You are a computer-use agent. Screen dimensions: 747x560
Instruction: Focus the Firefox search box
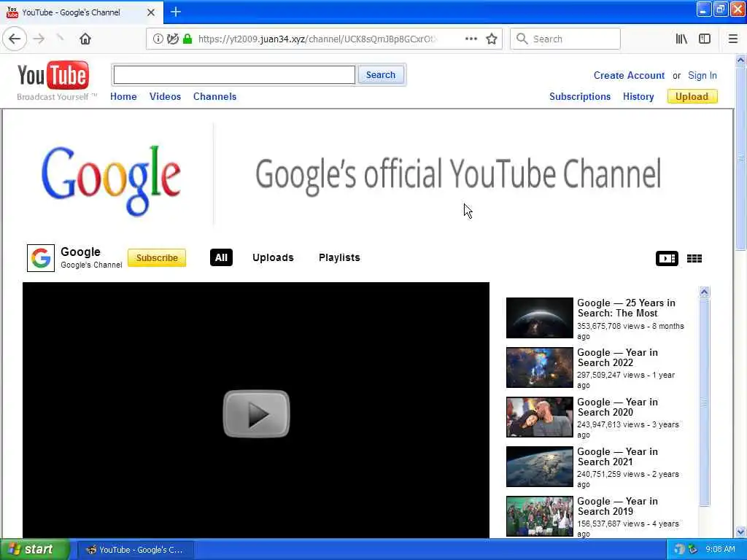coord(565,39)
